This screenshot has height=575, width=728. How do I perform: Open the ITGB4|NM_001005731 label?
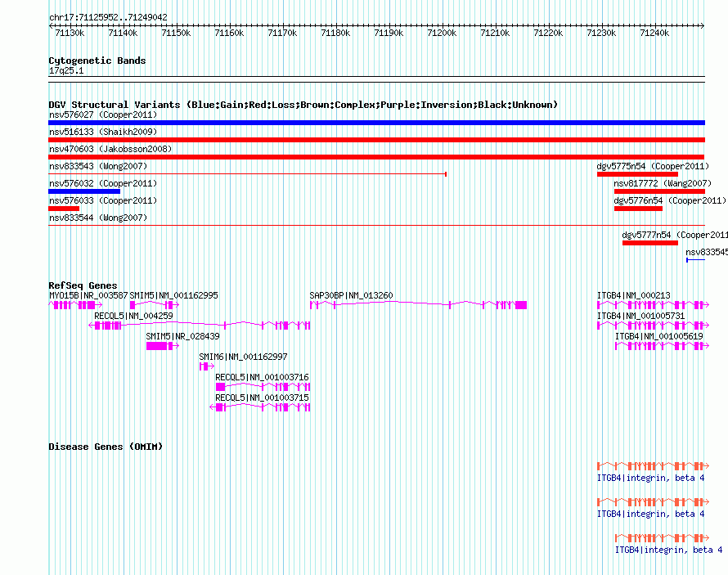[x=640, y=316]
